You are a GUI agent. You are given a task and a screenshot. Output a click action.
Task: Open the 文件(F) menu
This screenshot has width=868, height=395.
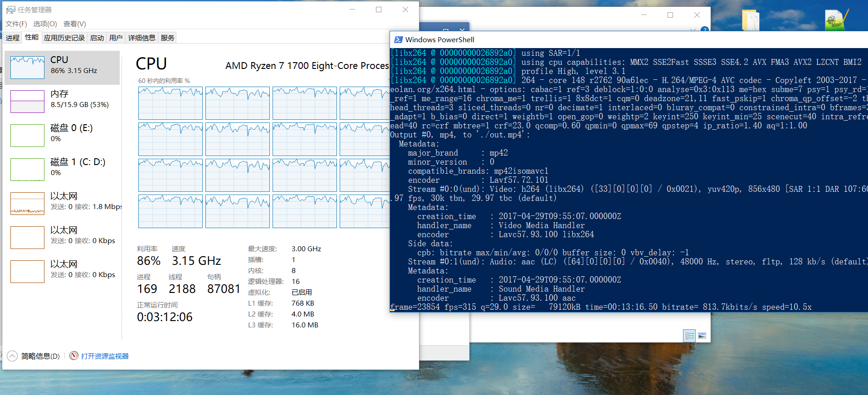[x=16, y=24]
